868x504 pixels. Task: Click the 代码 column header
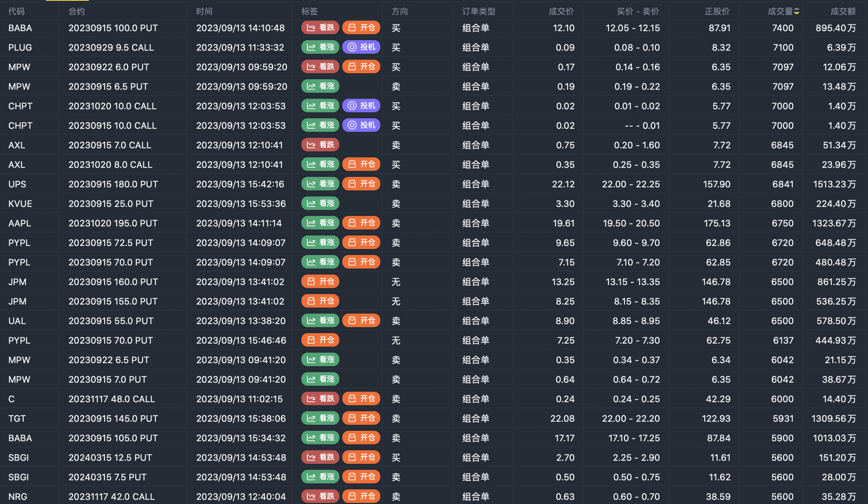coord(17,12)
